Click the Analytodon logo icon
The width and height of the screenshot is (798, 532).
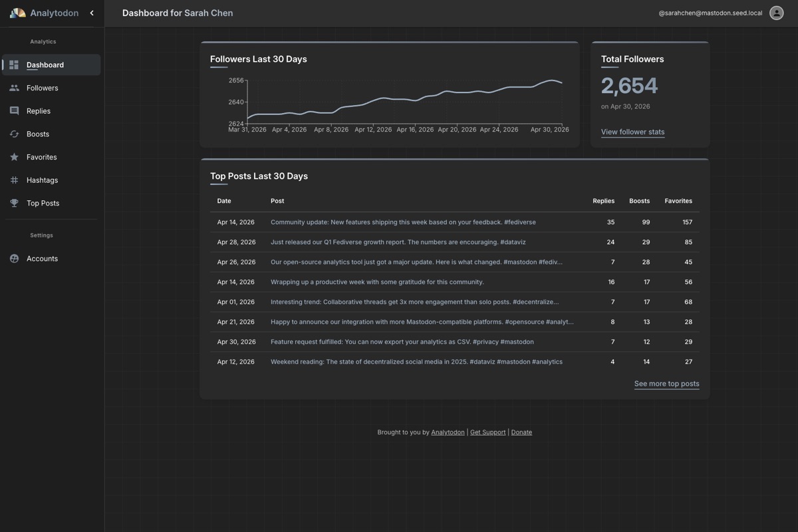coord(18,13)
